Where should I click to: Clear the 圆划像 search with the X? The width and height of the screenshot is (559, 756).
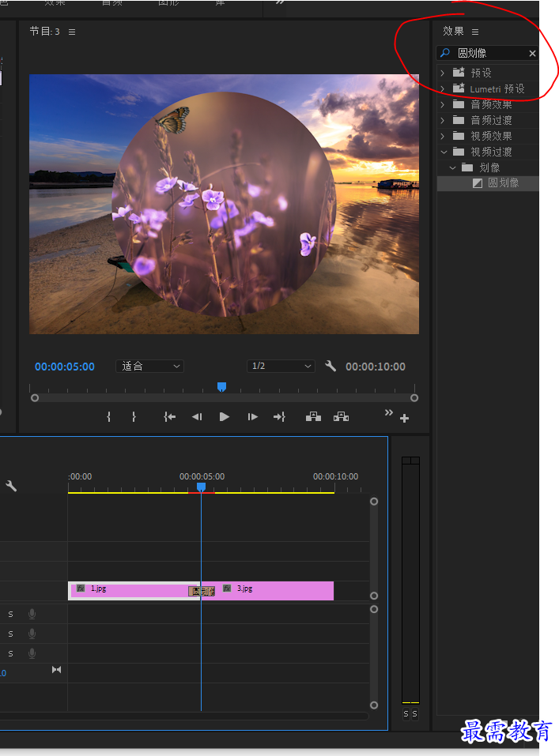point(532,54)
